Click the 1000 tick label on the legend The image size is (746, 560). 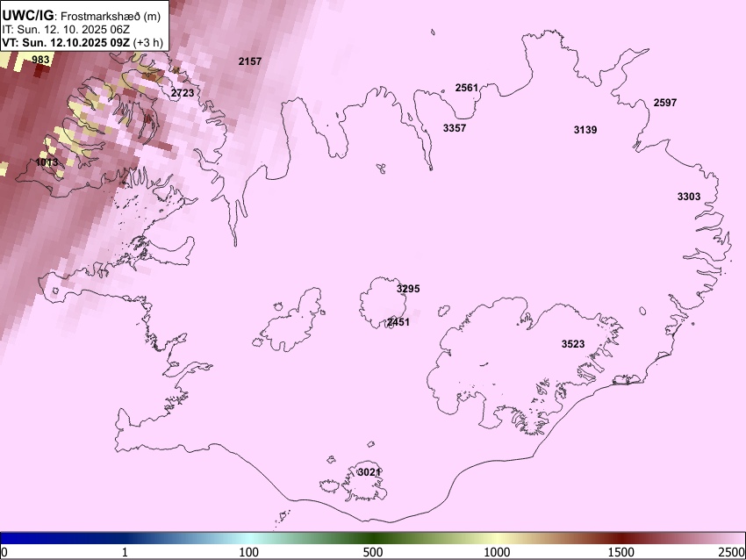pyautogui.click(x=497, y=552)
